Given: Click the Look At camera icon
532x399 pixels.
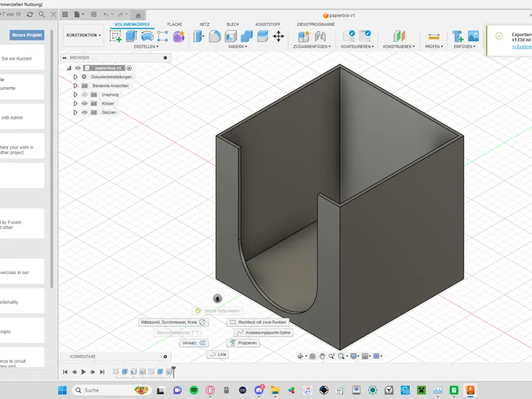Looking at the screenshot, I should (x=313, y=356).
